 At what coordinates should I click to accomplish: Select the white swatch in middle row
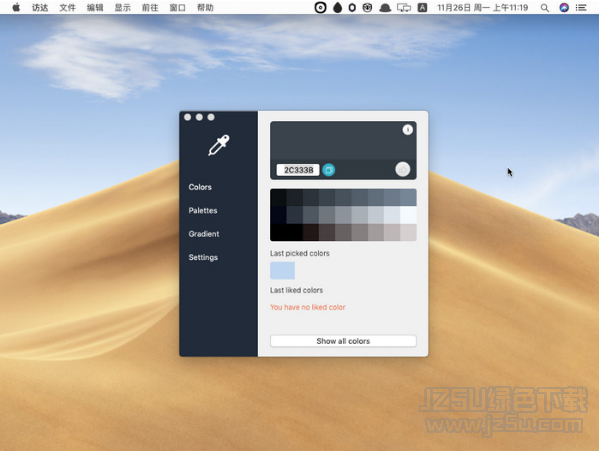click(x=408, y=215)
